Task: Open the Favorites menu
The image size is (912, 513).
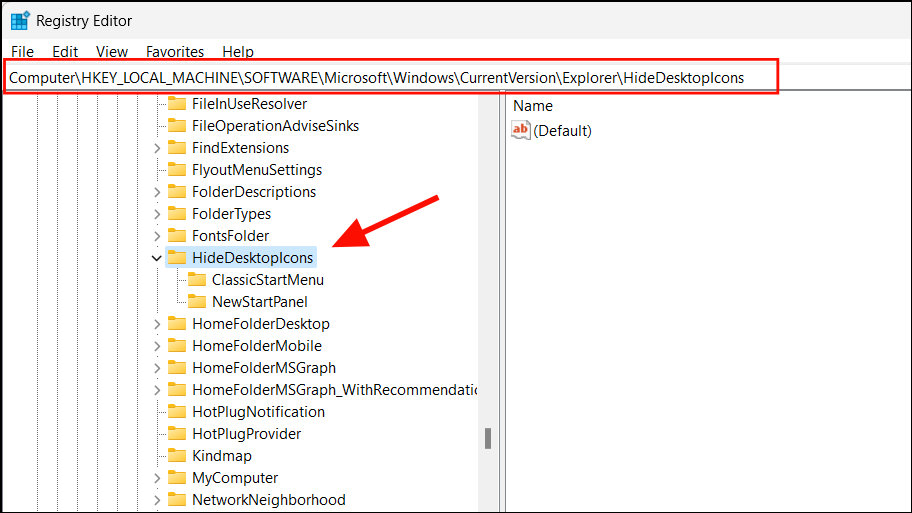Action: (x=174, y=52)
